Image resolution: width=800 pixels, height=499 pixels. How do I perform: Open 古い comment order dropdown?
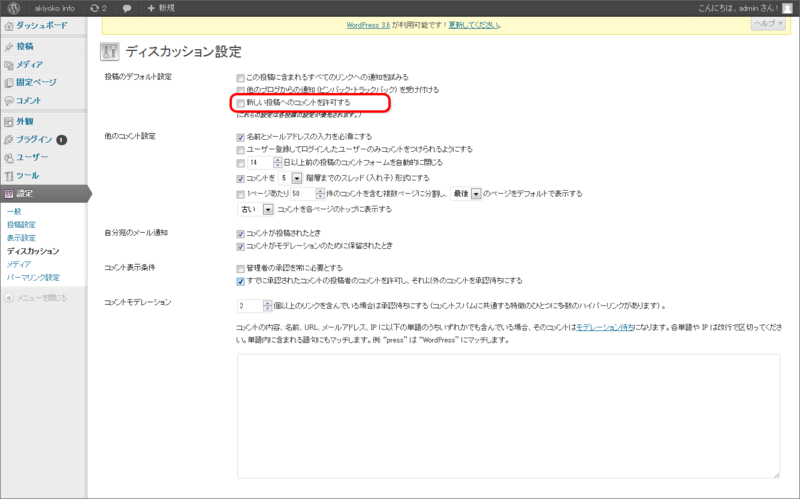[x=256, y=209]
